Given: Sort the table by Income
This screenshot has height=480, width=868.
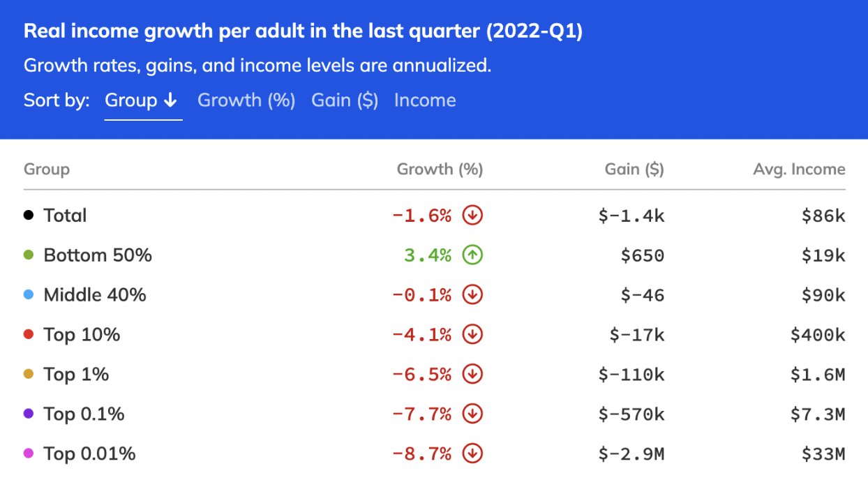Looking at the screenshot, I should pos(425,100).
